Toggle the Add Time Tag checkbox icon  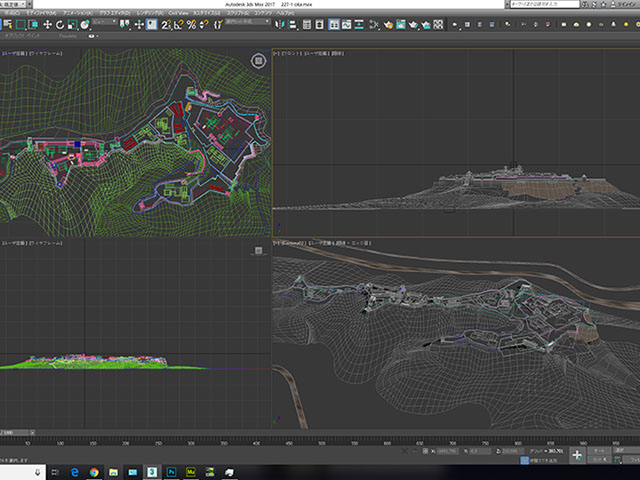pos(524,460)
